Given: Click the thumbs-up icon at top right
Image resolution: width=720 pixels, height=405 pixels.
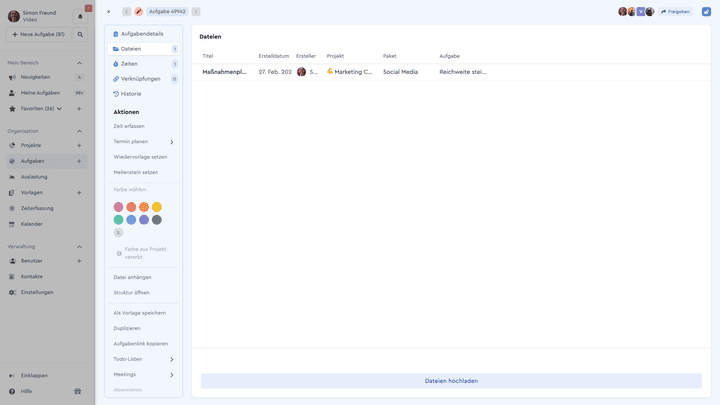Looking at the screenshot, I should 706,11.
